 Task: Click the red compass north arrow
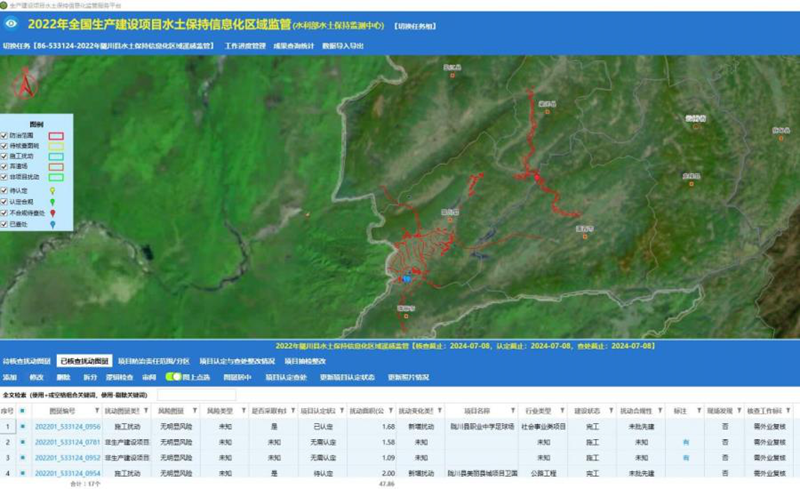tap(20, 85)
